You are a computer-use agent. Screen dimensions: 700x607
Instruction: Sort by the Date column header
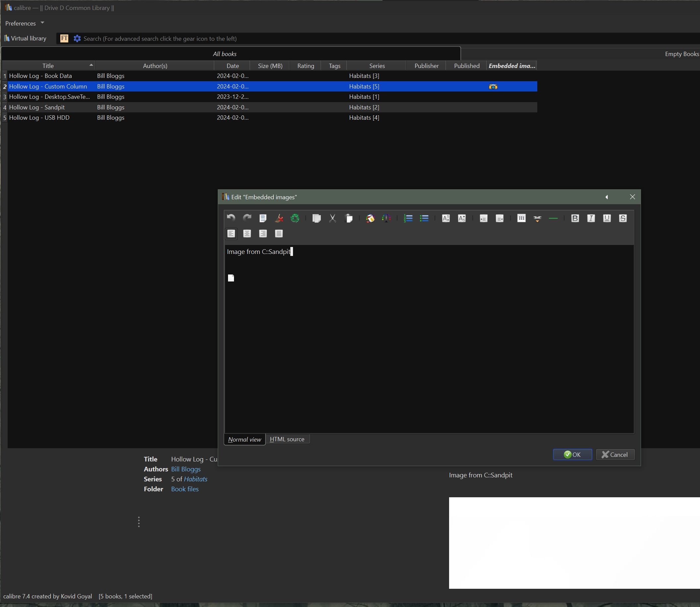tap(232, 66)
